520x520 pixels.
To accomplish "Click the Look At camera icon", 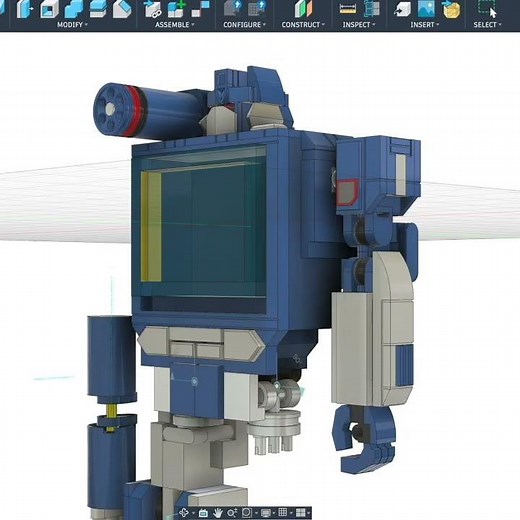I will 203,513.
